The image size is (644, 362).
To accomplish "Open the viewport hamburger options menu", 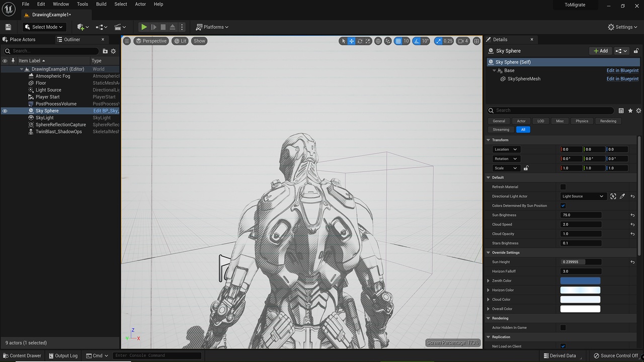I will pos(127,41).
